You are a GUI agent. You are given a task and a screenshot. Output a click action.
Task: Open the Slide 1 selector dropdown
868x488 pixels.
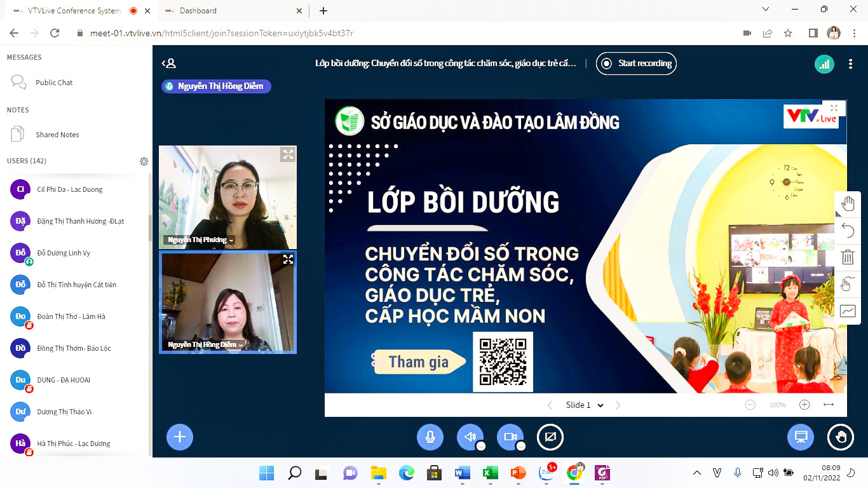click(585, 405)
